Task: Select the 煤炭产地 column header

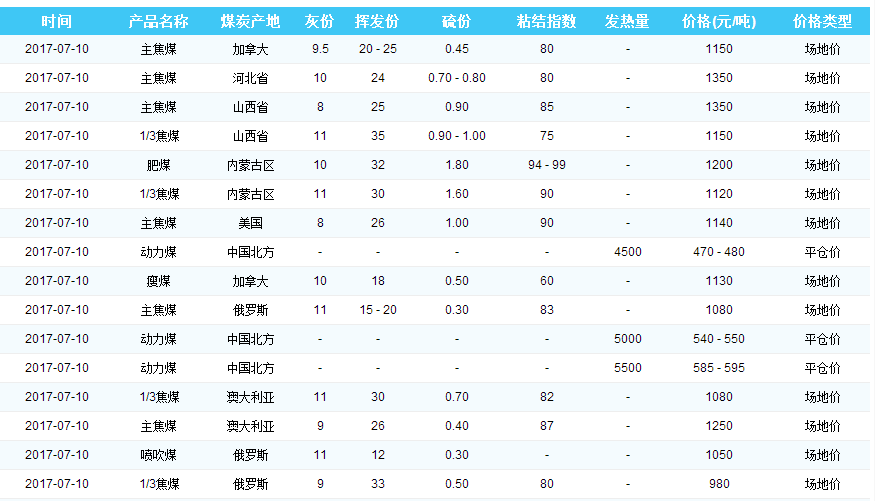Action: click(250, 21)
